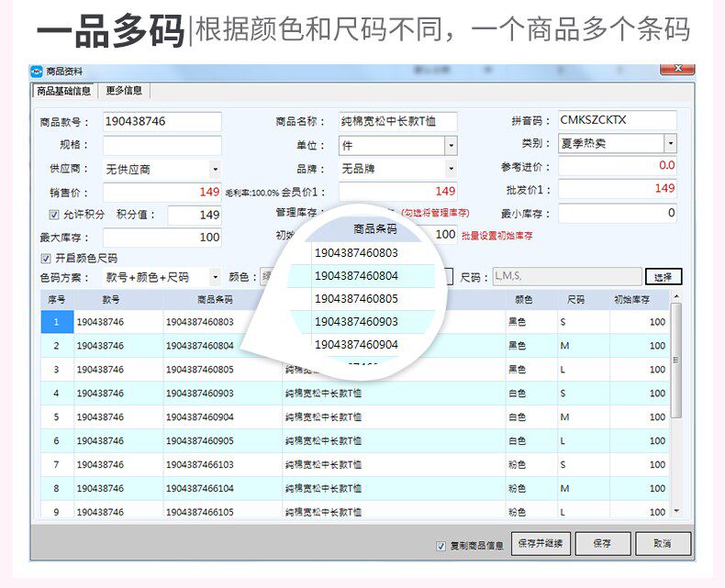Close the 商品资料 dialog window
Image resolution: width=725 pixels, height=588 pixels.
(x=677, y=69)
